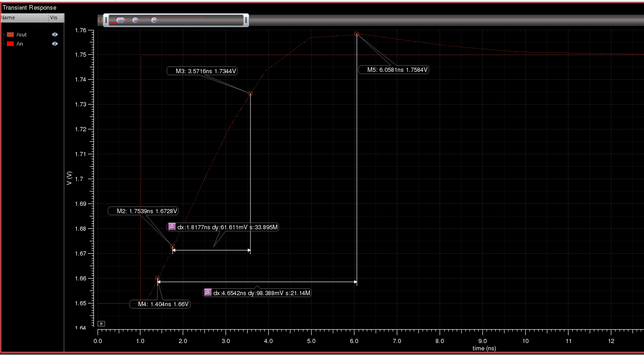This screenshot has width=644, height=355.
Task: Select the M2: 1.7539ns marker label
Action: [144, 211]
